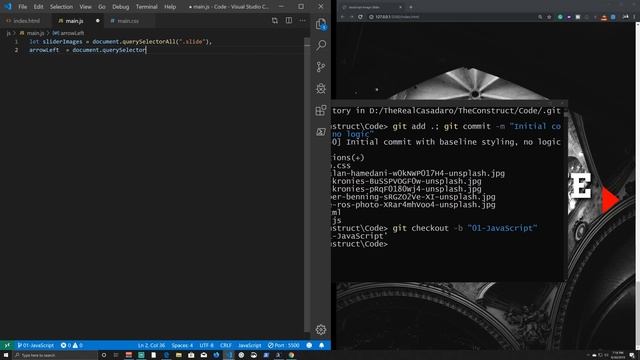Screen dimensions: 640x360
Task: Click the browser page vertical scrollbar
Action: [638, 186]
